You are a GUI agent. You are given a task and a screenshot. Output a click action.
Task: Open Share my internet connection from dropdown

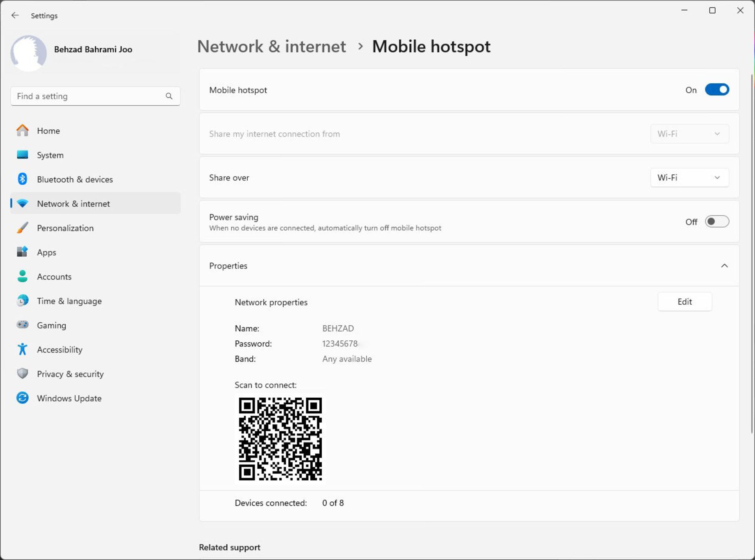tap(689, 134)
